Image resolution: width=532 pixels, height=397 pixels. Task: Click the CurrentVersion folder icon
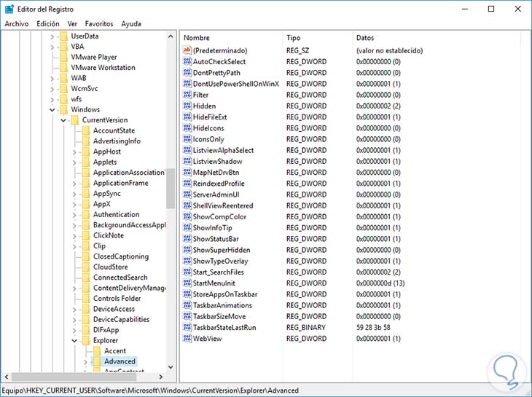click(x=75, y=120)
